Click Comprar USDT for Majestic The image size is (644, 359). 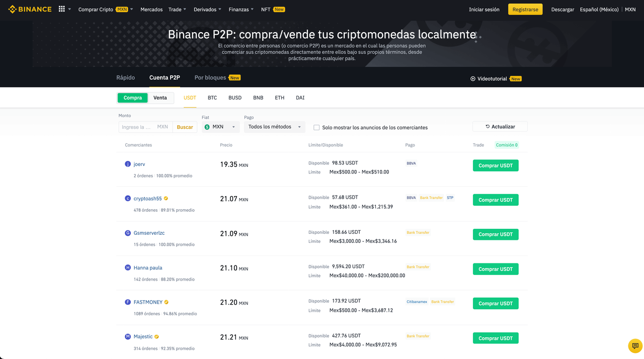(496, 338)
